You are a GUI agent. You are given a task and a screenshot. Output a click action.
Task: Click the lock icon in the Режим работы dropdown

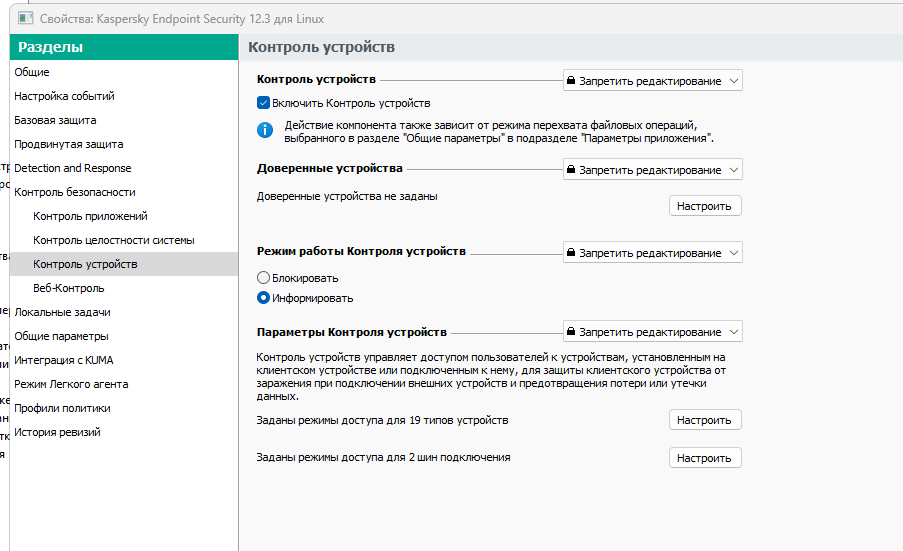[571, 252]
